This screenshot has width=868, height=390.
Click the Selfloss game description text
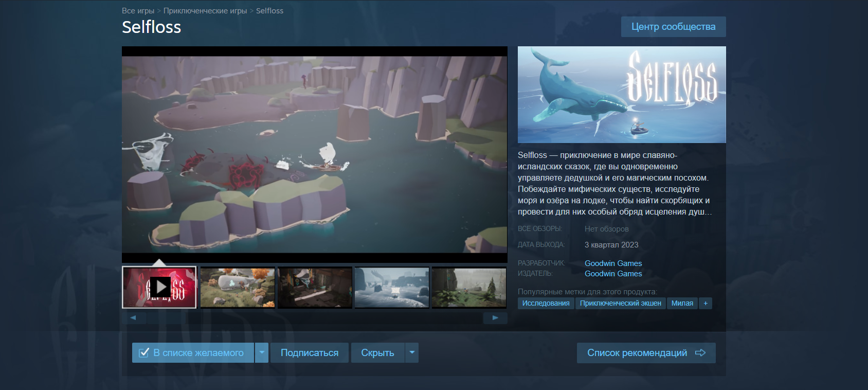[615, 183]
